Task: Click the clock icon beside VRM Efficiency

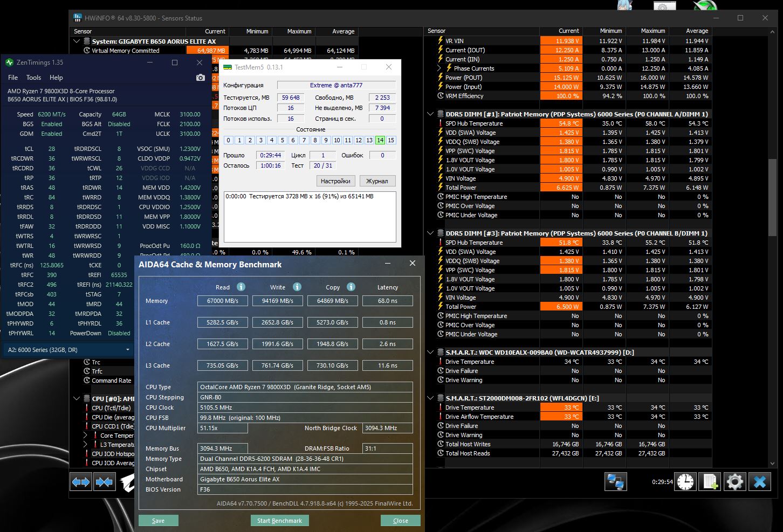Action: click(x=441, y=96)
